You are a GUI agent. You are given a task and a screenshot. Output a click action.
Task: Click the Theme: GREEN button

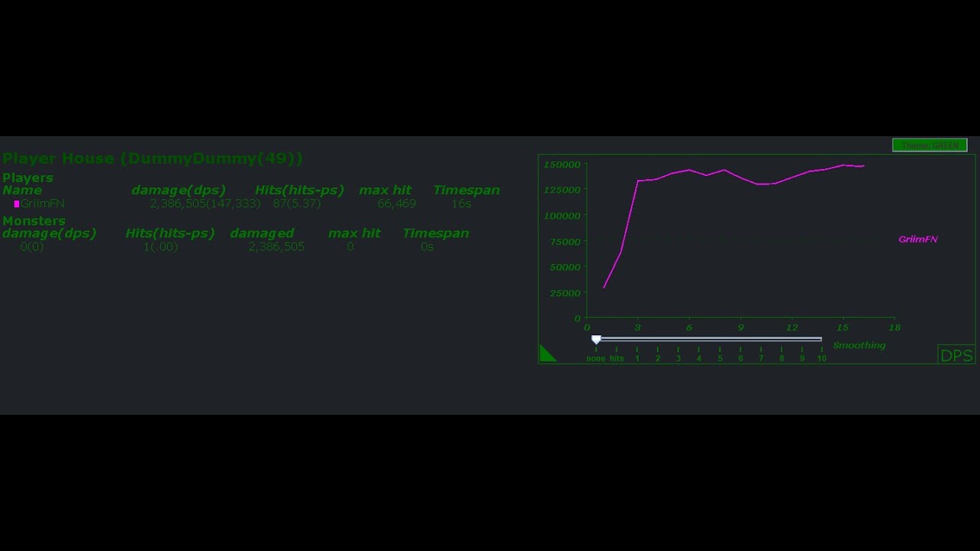tap(929, 145)
